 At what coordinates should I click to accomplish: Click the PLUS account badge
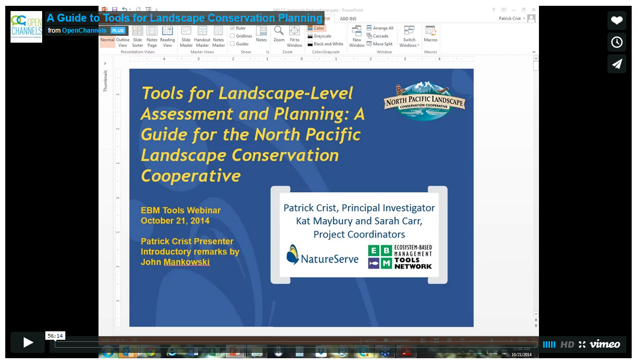click(x=118, y=31)
